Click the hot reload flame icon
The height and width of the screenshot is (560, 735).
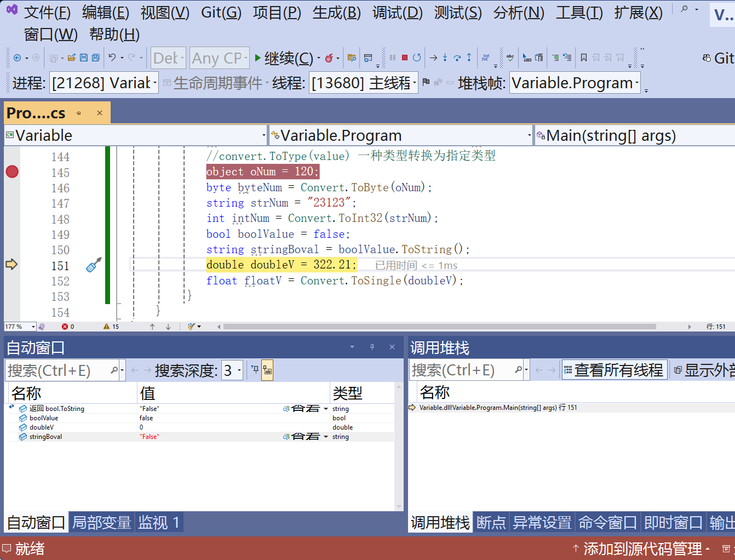pos(329,57)
